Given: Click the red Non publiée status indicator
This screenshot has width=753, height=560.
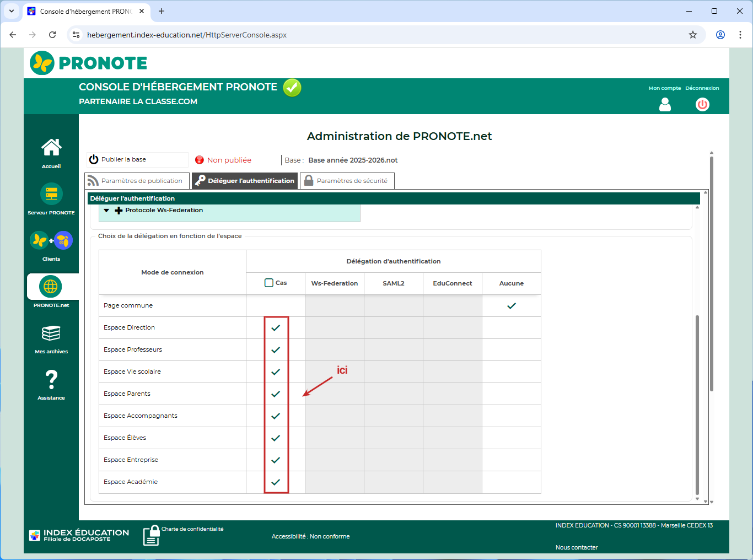Looking at the screenshot, I should pyautogui.click(x=200, y=160).
